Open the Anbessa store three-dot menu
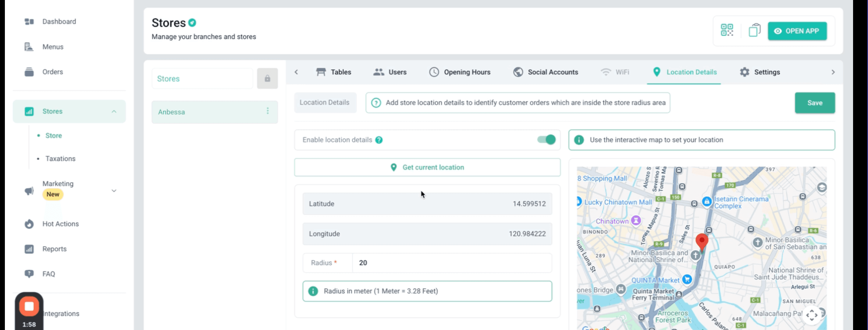The width and height of the screenshot is (868, 330). pyautogui.click(x=268, y=111)
